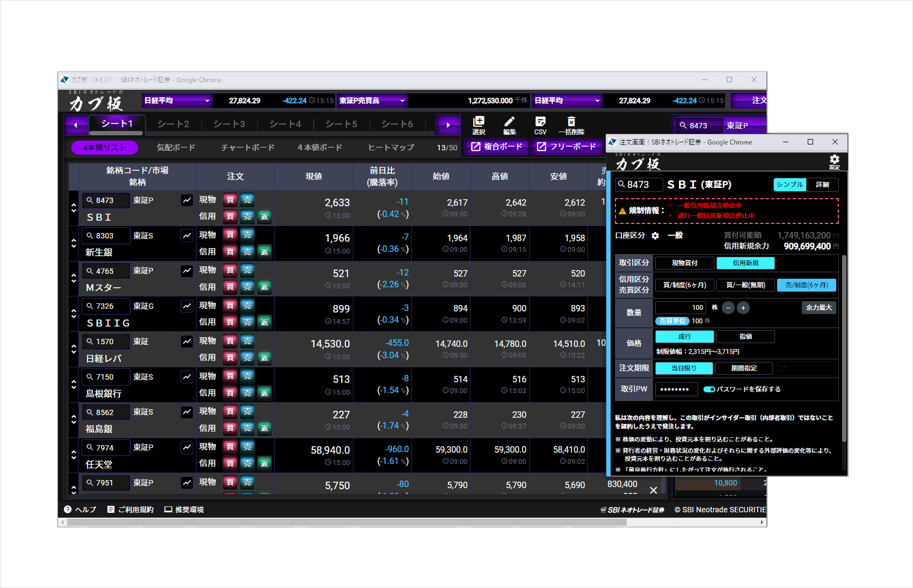Click the 数量 quantity input field
Image resolution: width=913 pixels, height=588 pixels.
point(680,308)
